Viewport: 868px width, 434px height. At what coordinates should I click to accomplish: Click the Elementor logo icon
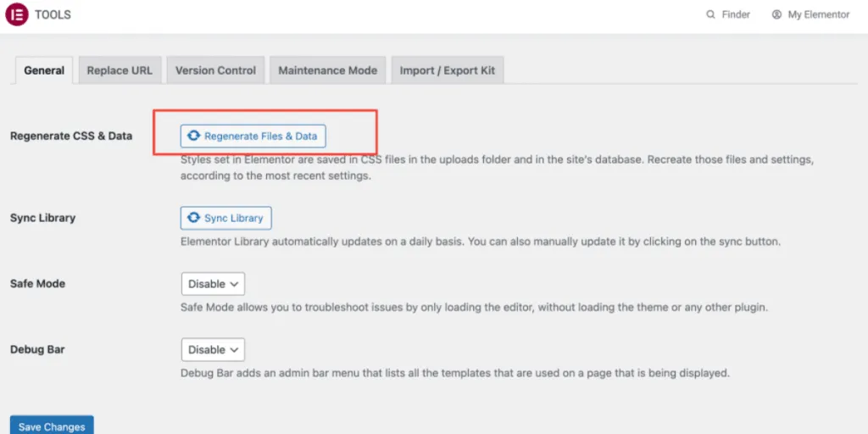point(17,14)
